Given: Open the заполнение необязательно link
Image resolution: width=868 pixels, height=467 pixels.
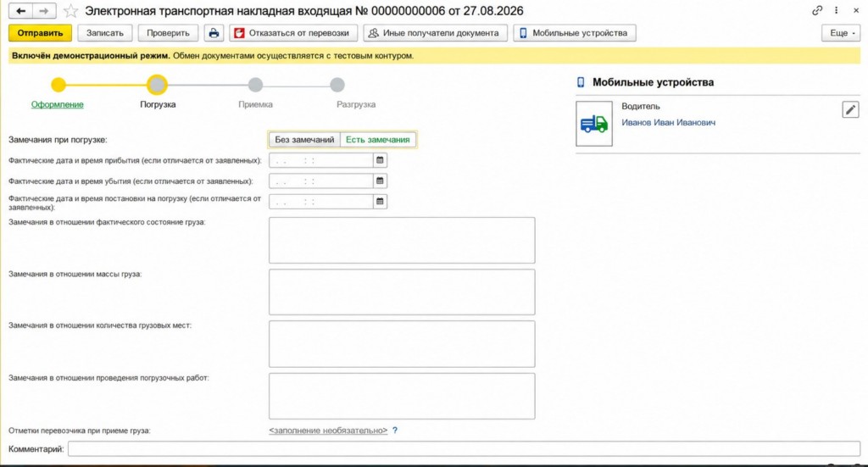Looking at the screenshot, I should [x=328, y=431].
